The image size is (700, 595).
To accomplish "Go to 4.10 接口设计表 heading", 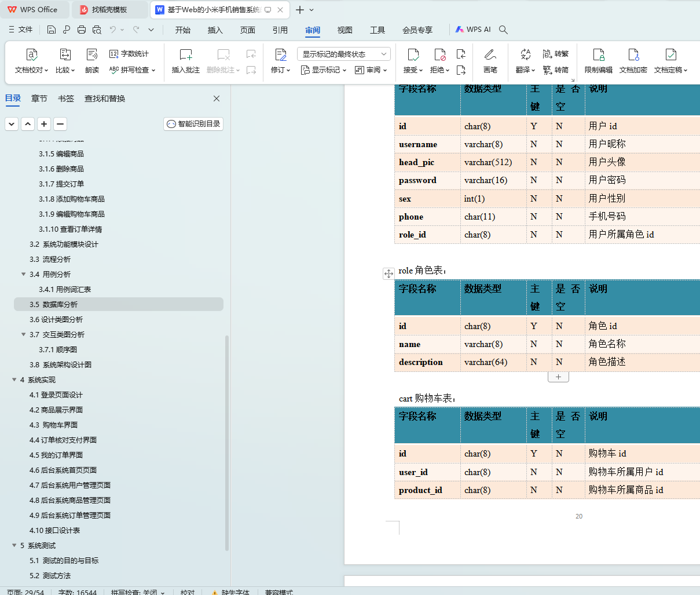I will click(55, 531).
